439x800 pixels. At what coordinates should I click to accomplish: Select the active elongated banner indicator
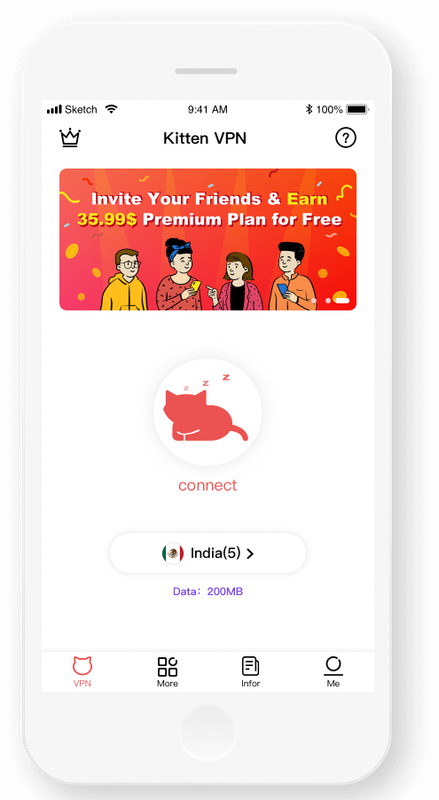pyautogui.click(x=342, y=301)
